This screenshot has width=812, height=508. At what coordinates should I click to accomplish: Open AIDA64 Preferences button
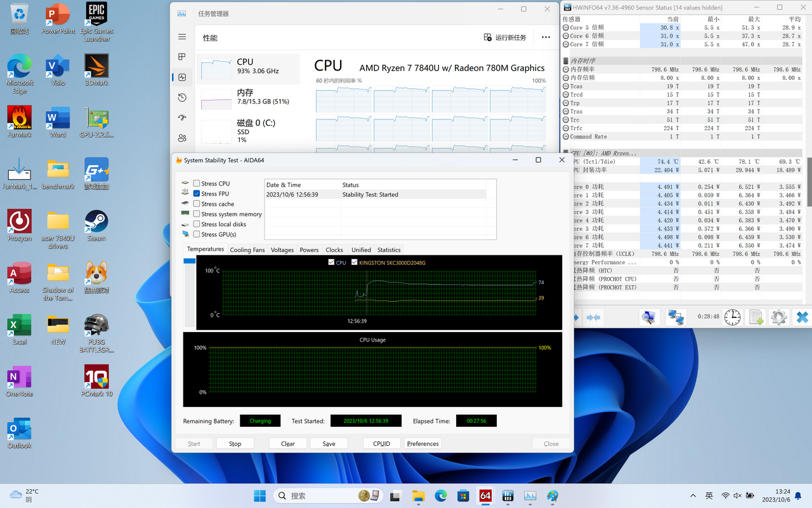pyautogui.click(x=422, y=443)
